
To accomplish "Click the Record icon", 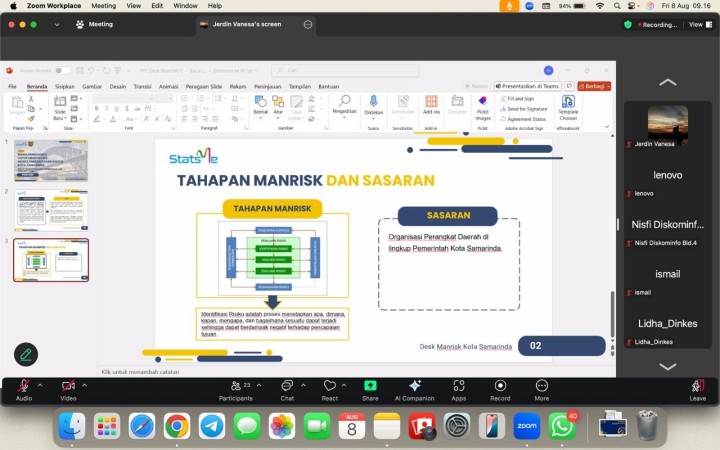I will (x=500, y=386).
